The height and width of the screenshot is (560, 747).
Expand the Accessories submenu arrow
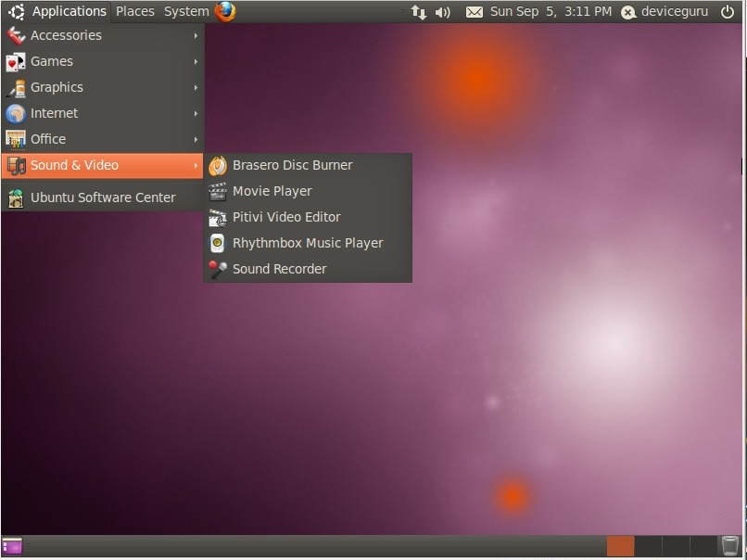(196, 36)
